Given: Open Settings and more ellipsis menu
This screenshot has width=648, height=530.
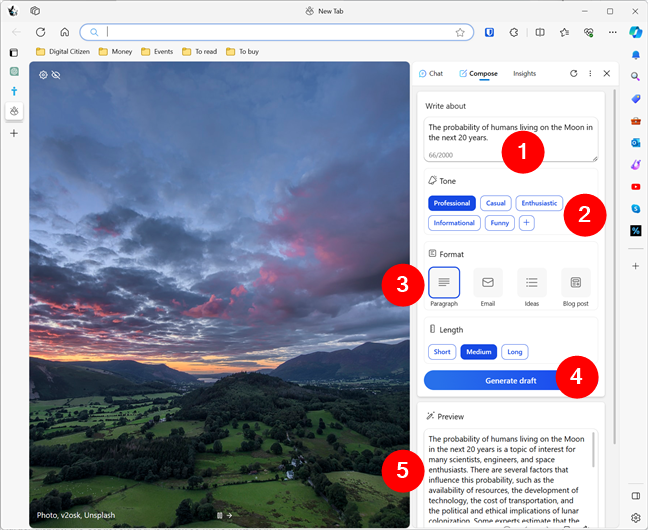Looking at the screenshot, I should click(x=612, y=32).
